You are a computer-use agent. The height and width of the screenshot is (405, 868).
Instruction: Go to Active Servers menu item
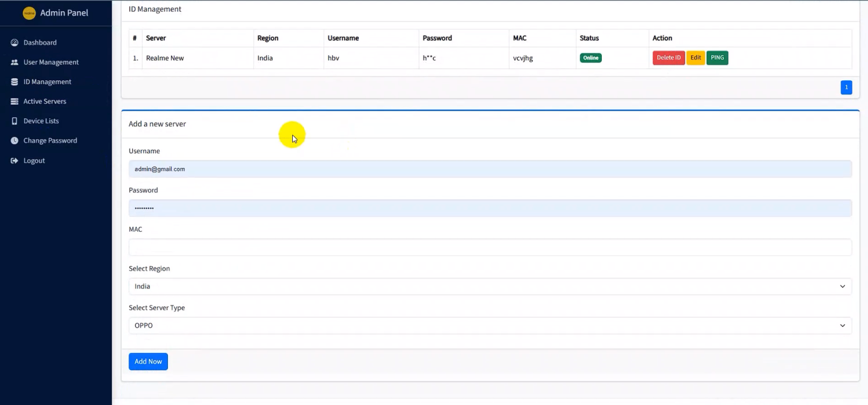coord(45,101)
